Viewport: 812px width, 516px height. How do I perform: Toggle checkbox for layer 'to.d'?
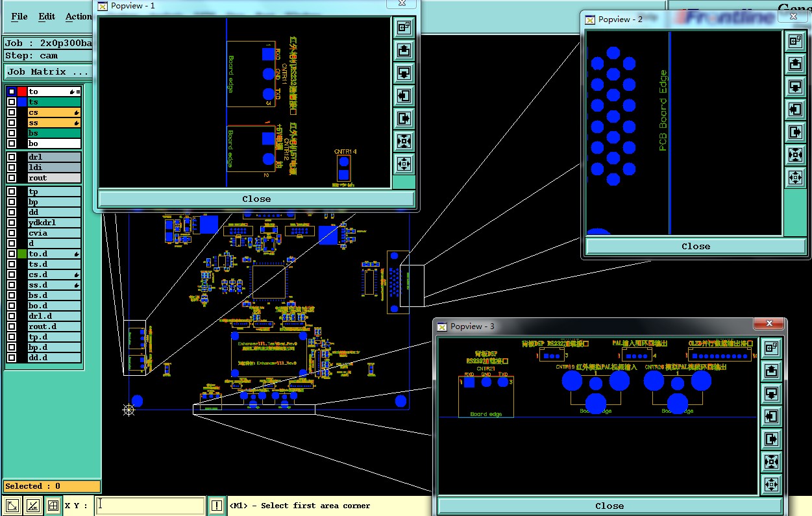point(12,254)
